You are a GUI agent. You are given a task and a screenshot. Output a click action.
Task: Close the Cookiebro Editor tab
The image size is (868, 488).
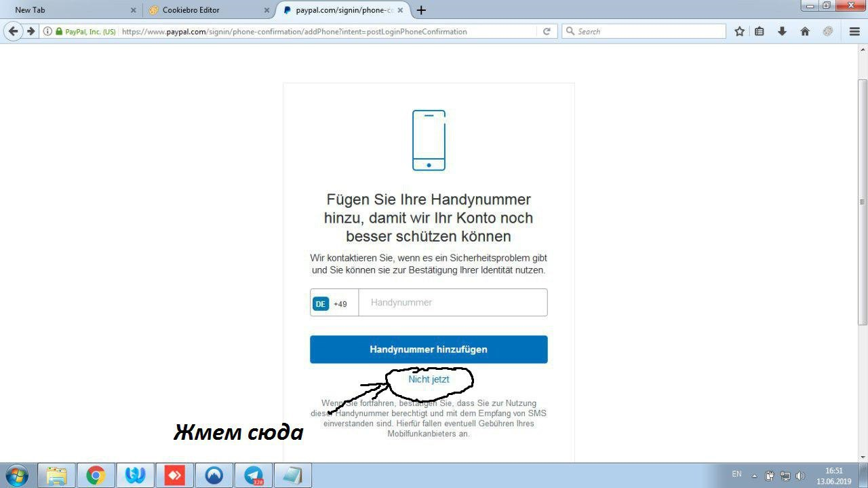pyautogui.click(x=267, y=10)
